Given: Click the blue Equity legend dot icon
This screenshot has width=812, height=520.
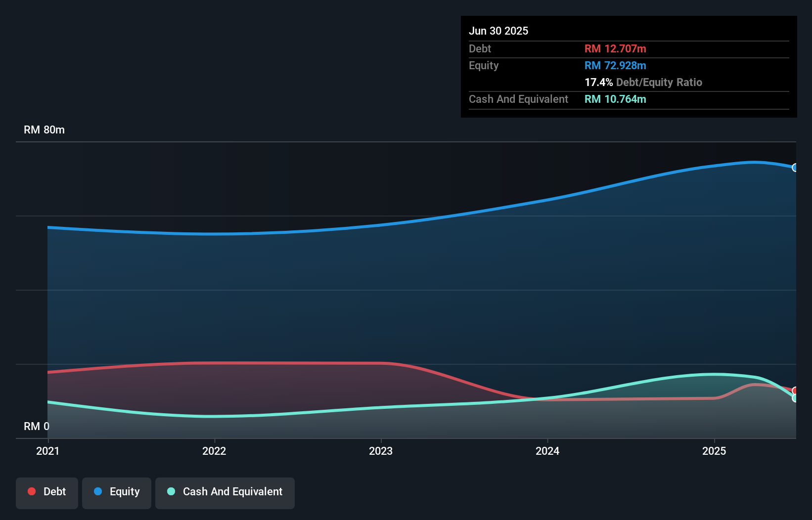Looking at the screenshot, I should pyautogui.click(x=97, y=491).
